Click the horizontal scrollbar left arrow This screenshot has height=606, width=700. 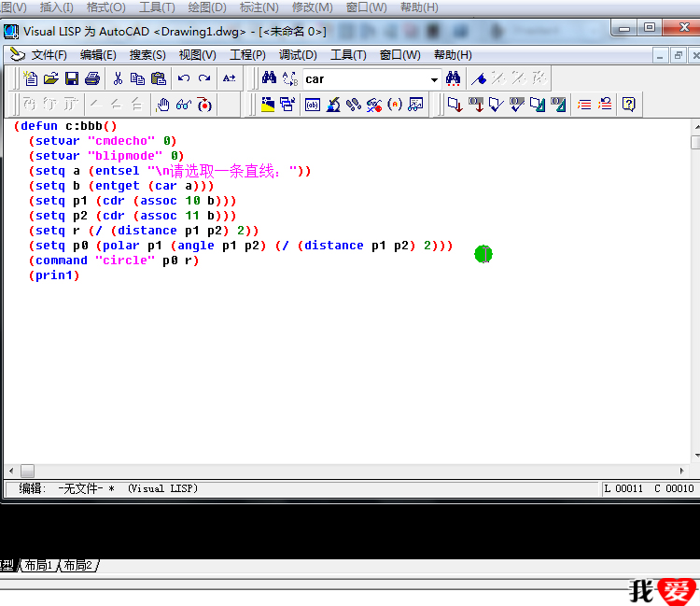pyautogui.click(x=11, y=471)
